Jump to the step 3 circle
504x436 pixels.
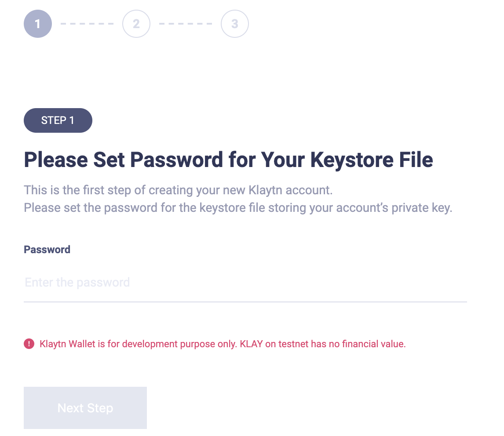pyautogui.click(x=235, y=24)
